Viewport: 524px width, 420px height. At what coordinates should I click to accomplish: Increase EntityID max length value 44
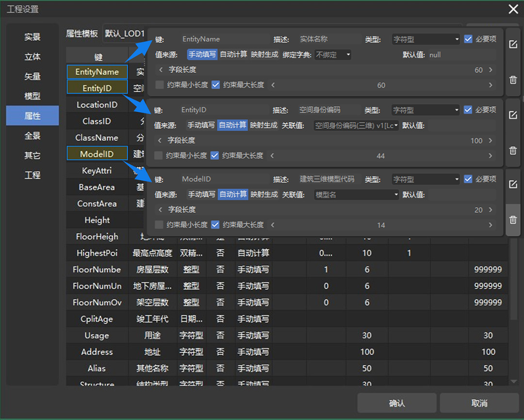[x=491, y=155]
